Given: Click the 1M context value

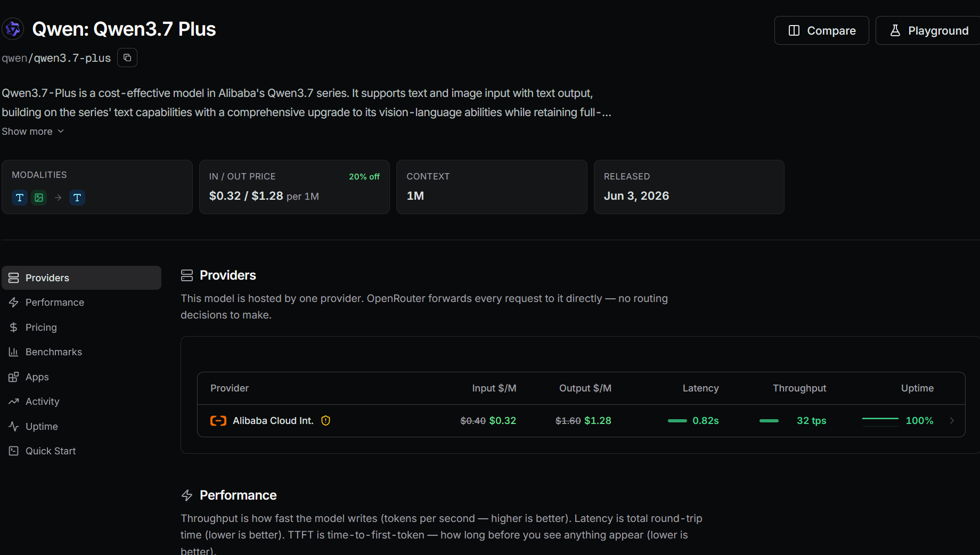Looking at the screenshot, I should 415,196.
